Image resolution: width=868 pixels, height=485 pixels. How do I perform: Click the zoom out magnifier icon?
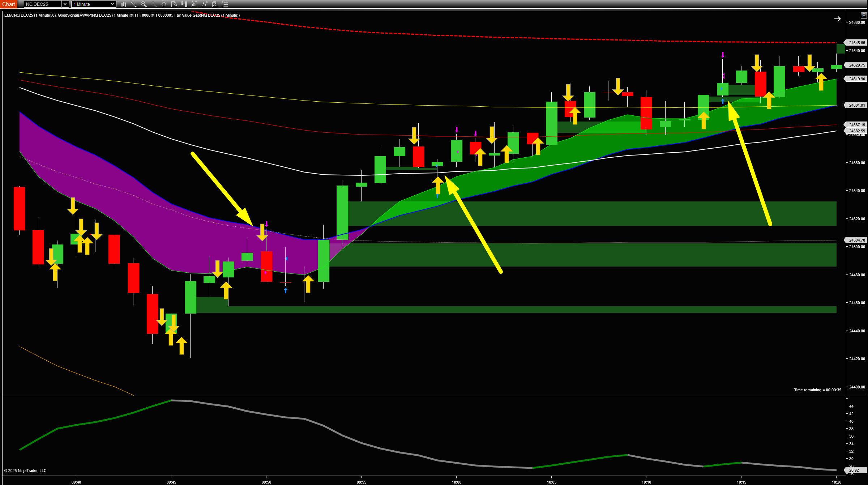click(154, 4)
